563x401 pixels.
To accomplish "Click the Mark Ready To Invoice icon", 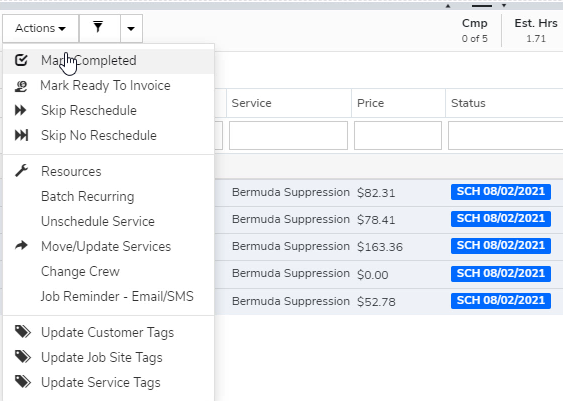I will pos(21,86).
